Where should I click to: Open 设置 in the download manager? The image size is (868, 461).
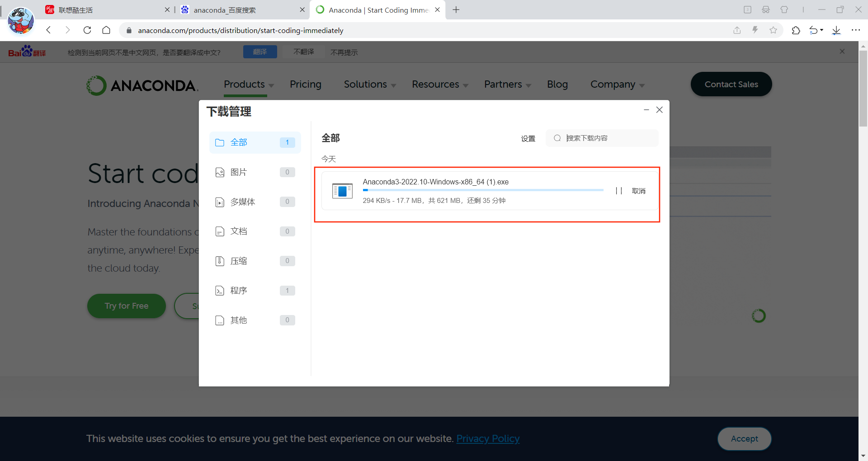click(528, 138)
